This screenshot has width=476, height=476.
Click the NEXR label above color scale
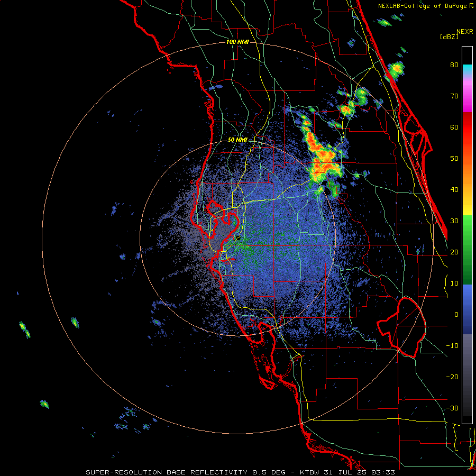(465, 32)
